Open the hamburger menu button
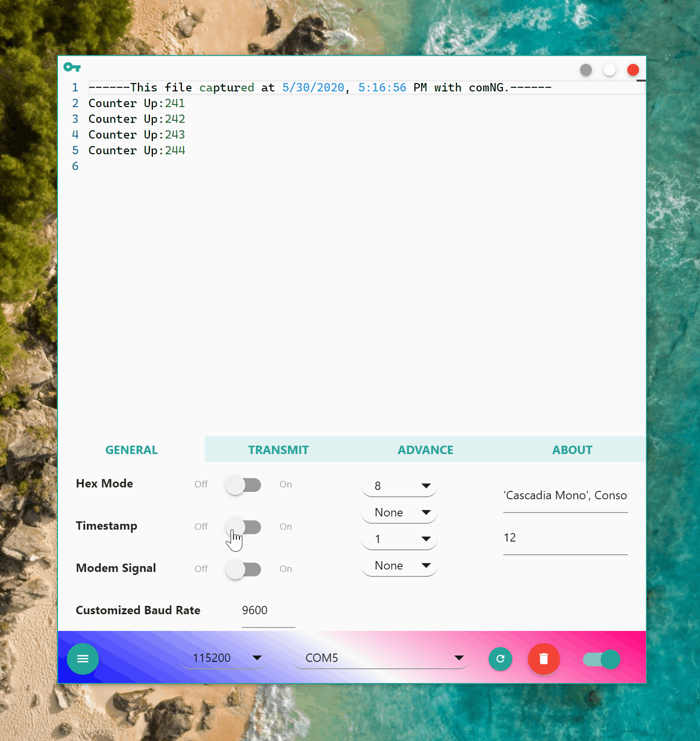This screenshot has height=741, width=700. pyautogui.click(x=83, y=658)
